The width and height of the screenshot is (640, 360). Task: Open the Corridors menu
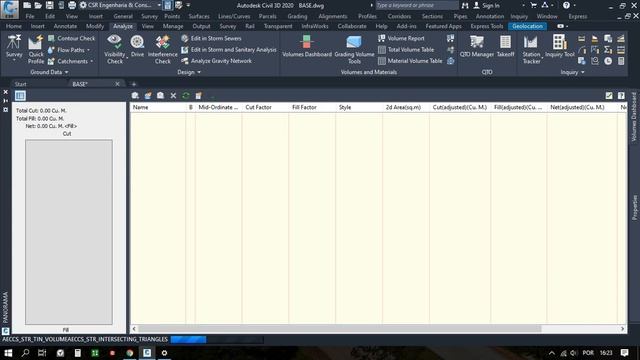point(399,16)
